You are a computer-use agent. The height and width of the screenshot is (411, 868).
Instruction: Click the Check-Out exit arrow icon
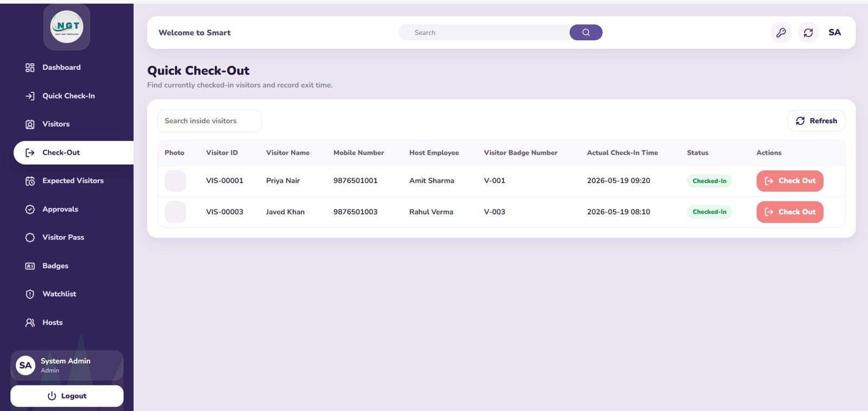[x=30, y=153]
